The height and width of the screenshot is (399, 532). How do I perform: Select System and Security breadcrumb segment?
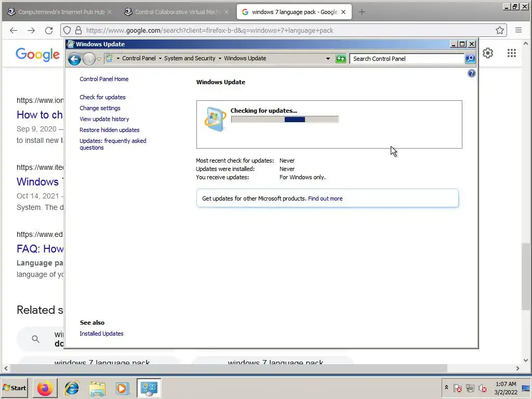click(190, 58)
